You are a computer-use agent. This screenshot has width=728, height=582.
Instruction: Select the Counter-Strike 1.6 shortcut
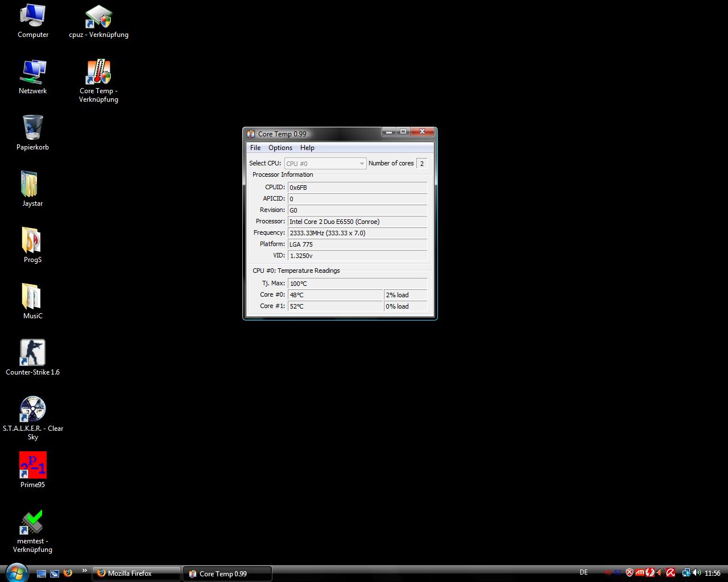pyautogui.click(x=32, y=359)
